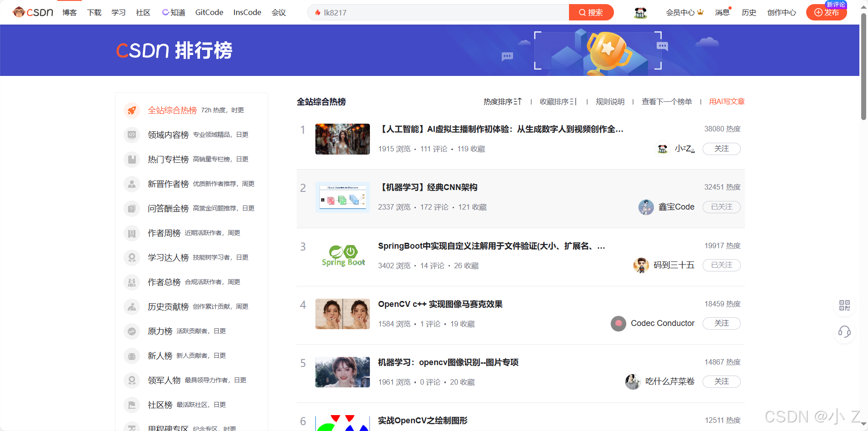This screenshot has height=431, width=868.
Task: Open rank 4 OpenCV article thumbnail
Action: coord(342,314)
